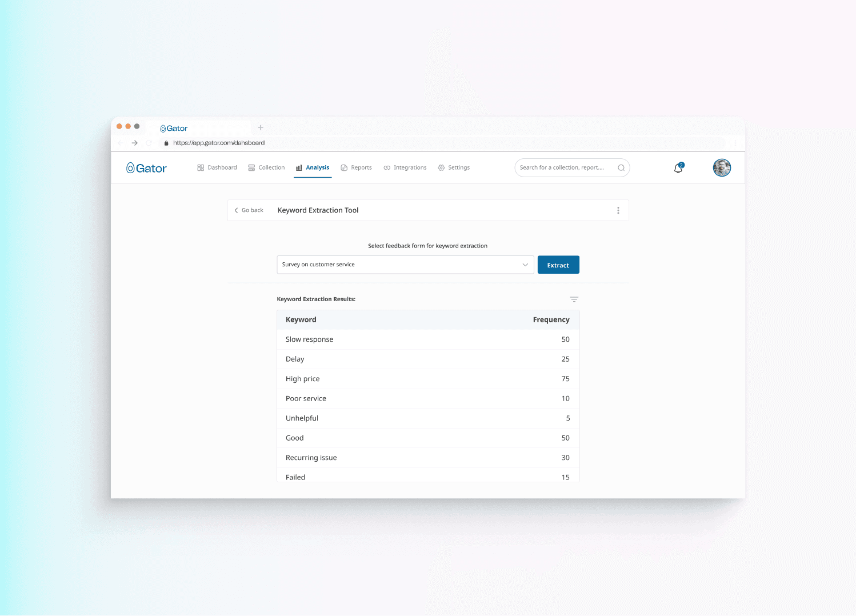This screenshot has height=616, width=856.
Task: Click the search magnifier icon
Action: (x=621, y=167)
